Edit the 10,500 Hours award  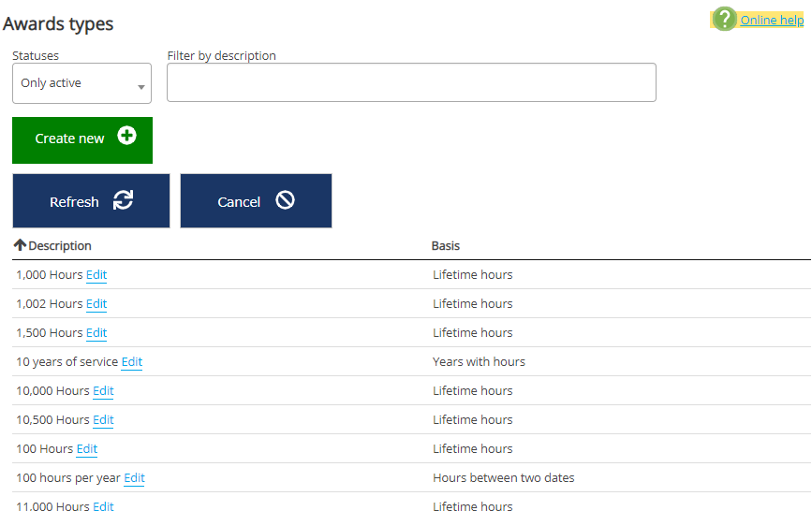tap(103, 420)
